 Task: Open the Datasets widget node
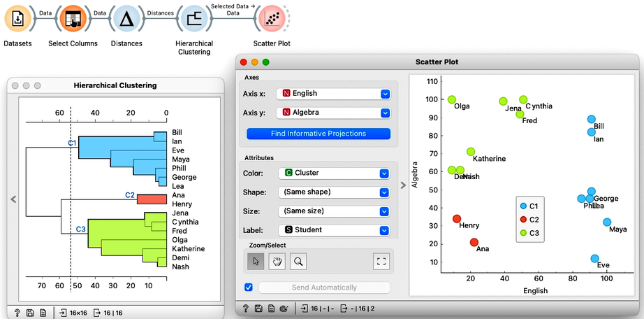(x=17, y=19)
